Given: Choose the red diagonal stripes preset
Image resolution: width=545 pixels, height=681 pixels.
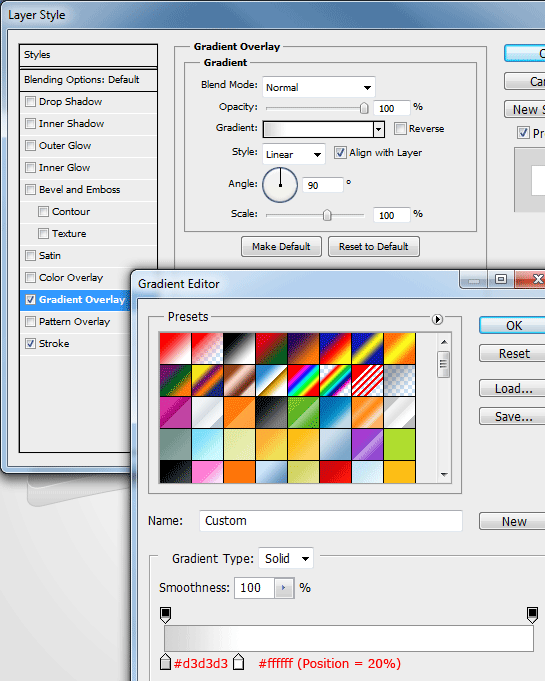Looking at the screenshot, I should point(367,380).
